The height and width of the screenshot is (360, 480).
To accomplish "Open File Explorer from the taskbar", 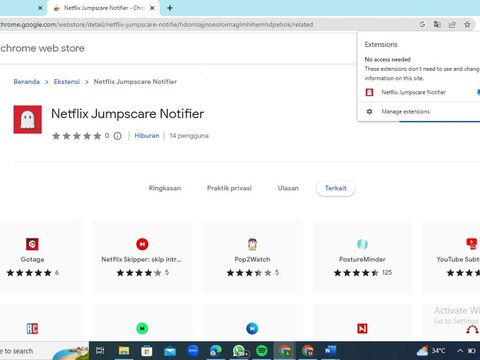I will click(x=124, y=351).
